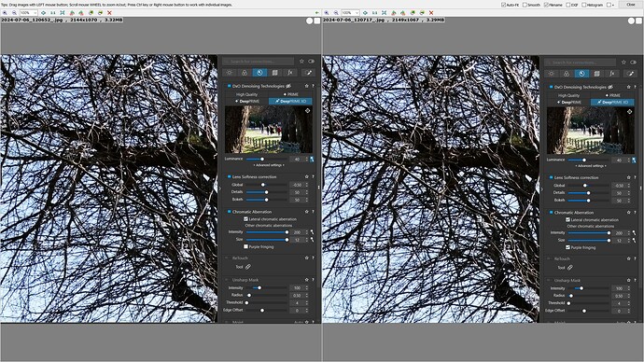Click the Details slider in left image
The width and height of the screenshot is (644, 362).
(266, 192)
